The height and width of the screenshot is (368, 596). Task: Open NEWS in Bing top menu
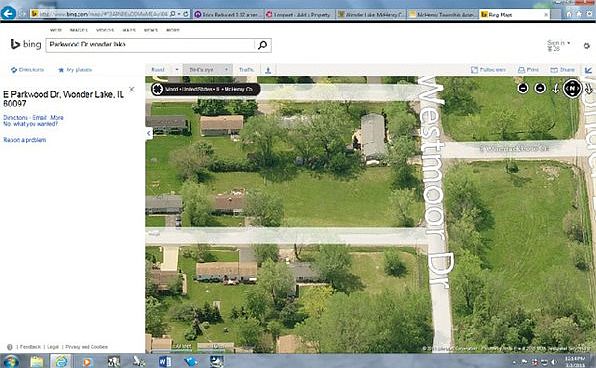click(151, 30)
